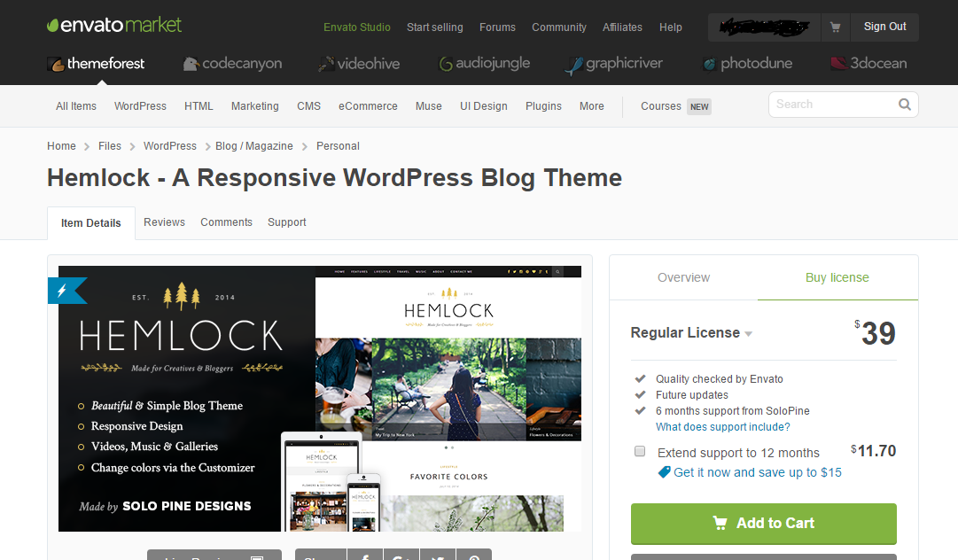Open the Plugins category menu
The width and height of the screenshot is (958, 560).
tap(543, 106)
